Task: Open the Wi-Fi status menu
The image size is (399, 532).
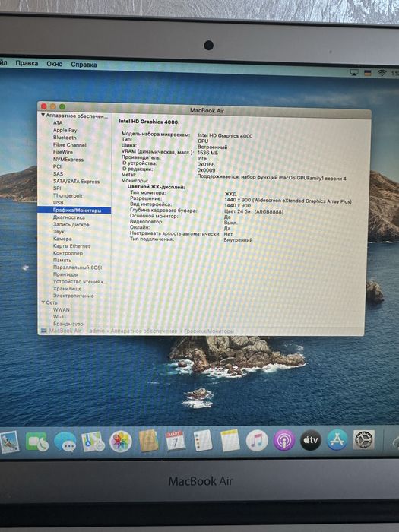Action: pos(382,73)
